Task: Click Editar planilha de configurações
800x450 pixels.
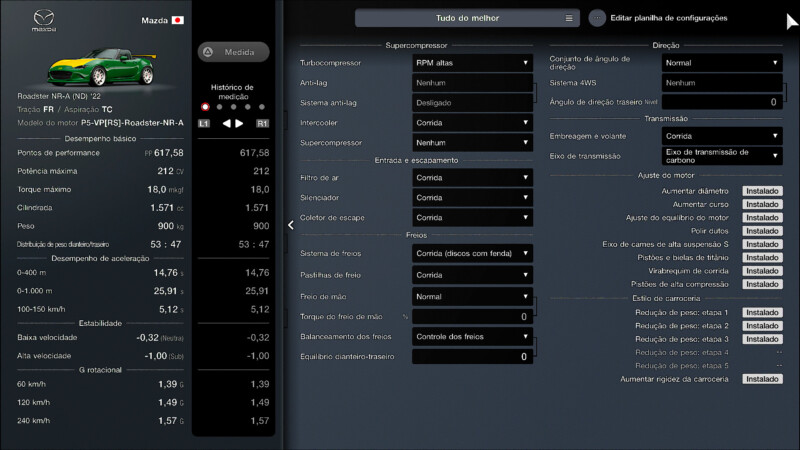Action: [668, 18]
